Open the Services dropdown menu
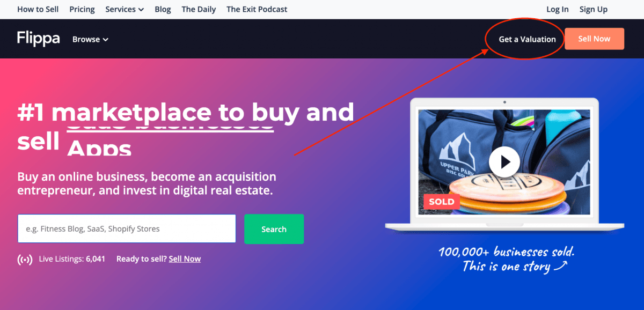 (x=125, y=9)
